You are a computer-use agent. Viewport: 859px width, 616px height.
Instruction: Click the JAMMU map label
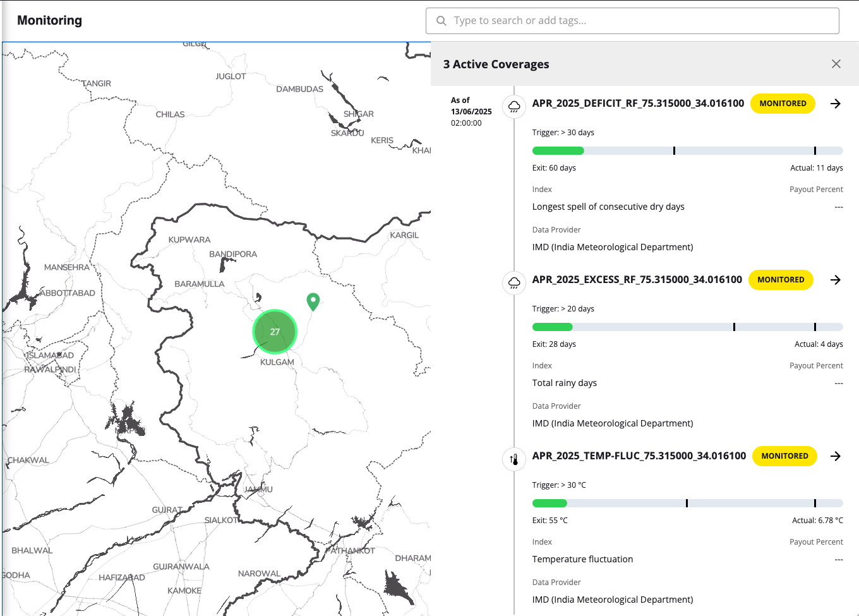click(x=258, y=490)
